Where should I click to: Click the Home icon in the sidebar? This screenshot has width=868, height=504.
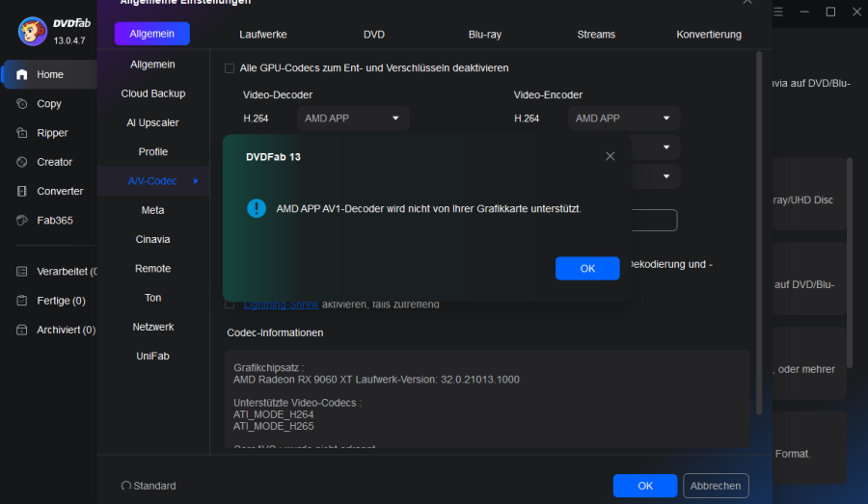pyautogui.click(x=22, y=74)
